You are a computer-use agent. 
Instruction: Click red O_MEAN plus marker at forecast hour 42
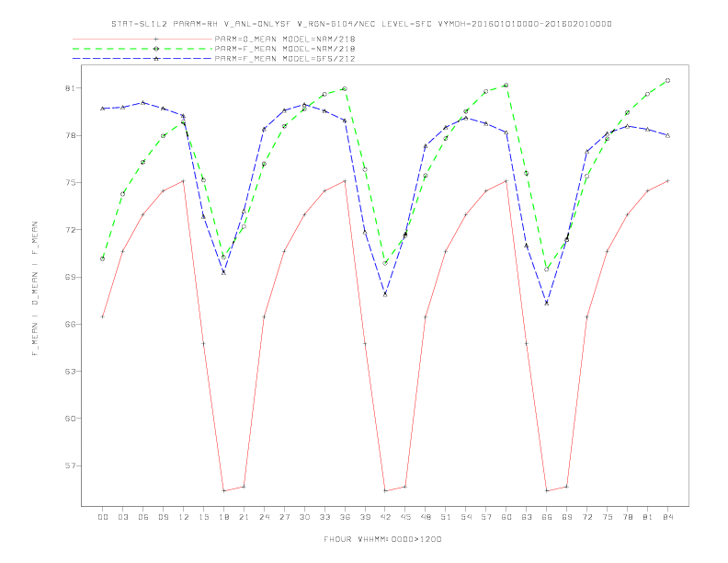click(385, 491)
